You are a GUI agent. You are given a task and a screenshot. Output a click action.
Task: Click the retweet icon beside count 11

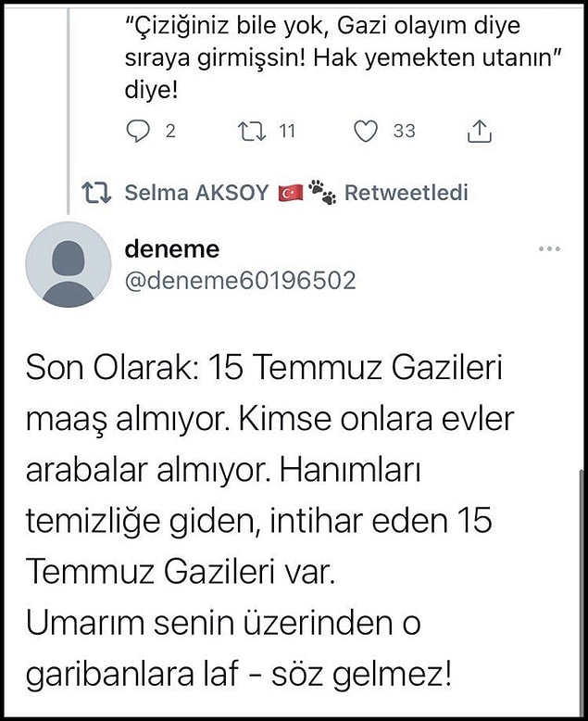click(x=252, y=131)
